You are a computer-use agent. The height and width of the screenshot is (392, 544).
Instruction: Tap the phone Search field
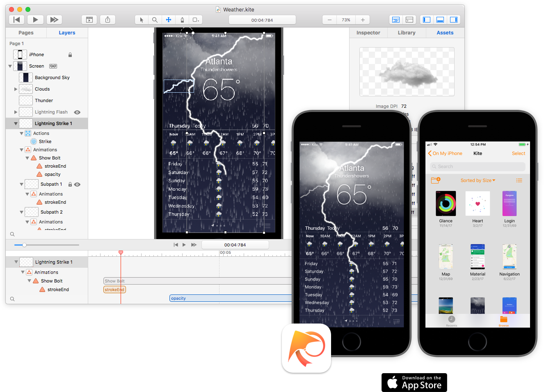(478, 166)
